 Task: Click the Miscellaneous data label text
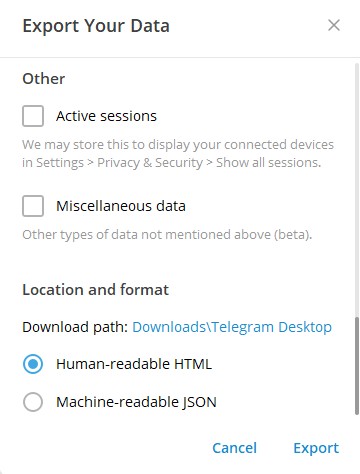click(121, 206)
